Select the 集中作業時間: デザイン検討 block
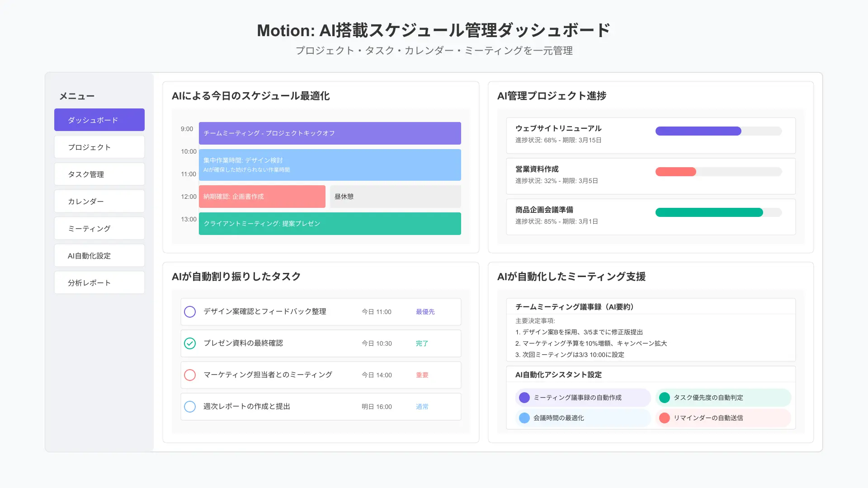This screenshot has height=488, width=868. [330, 165]
